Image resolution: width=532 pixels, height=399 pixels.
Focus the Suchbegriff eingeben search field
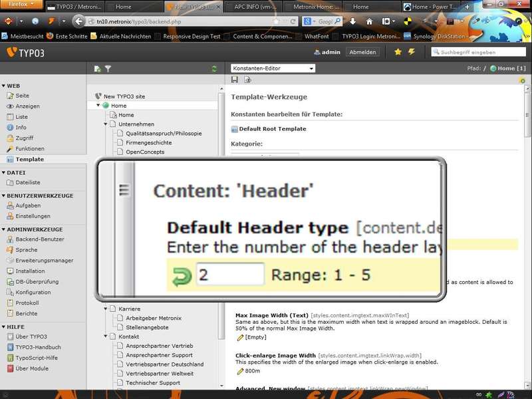[x=478, y=52]
